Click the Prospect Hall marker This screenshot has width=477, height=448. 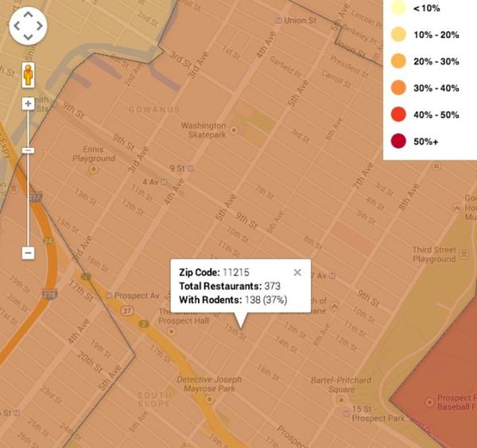click(x=171, y=331)
